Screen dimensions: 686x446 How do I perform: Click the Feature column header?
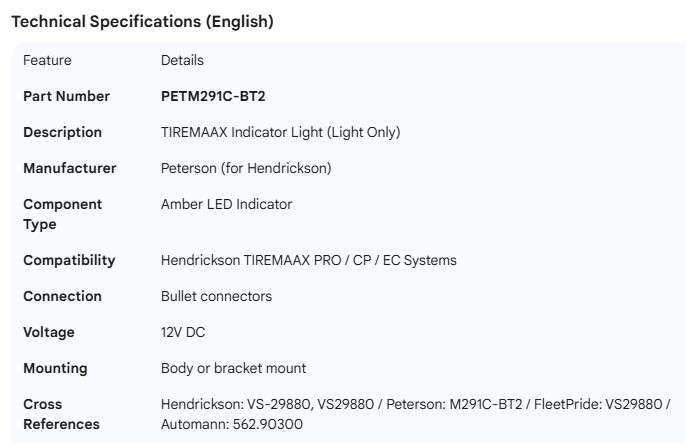tap(47, 60)
